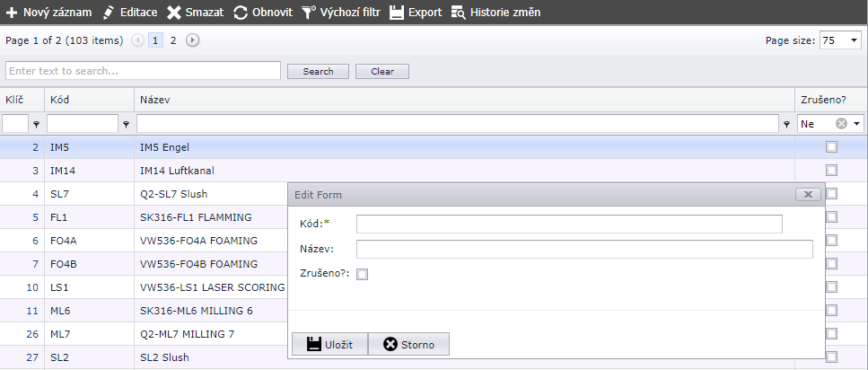Open Historie změn from the toolbar
Screen dimensions: 868x370
(495, 13)
